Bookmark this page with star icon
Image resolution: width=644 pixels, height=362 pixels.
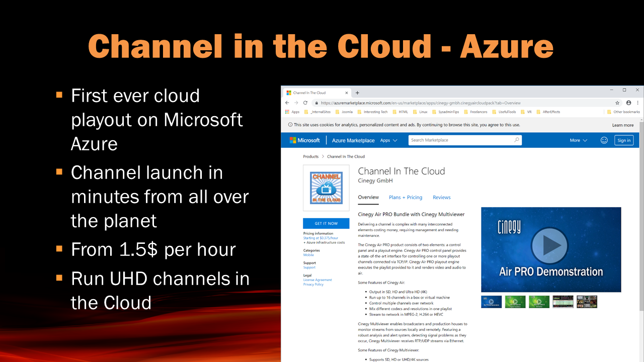tap(617, 103)
